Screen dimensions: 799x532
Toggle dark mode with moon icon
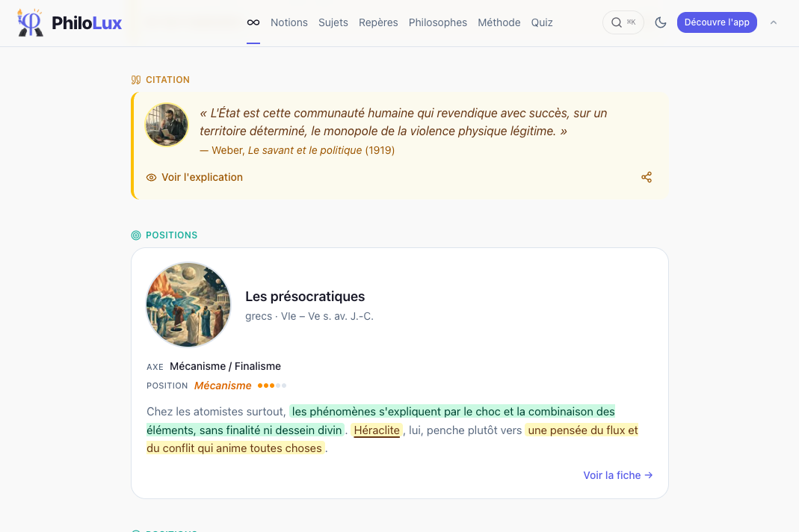click(x=661, y=22)
